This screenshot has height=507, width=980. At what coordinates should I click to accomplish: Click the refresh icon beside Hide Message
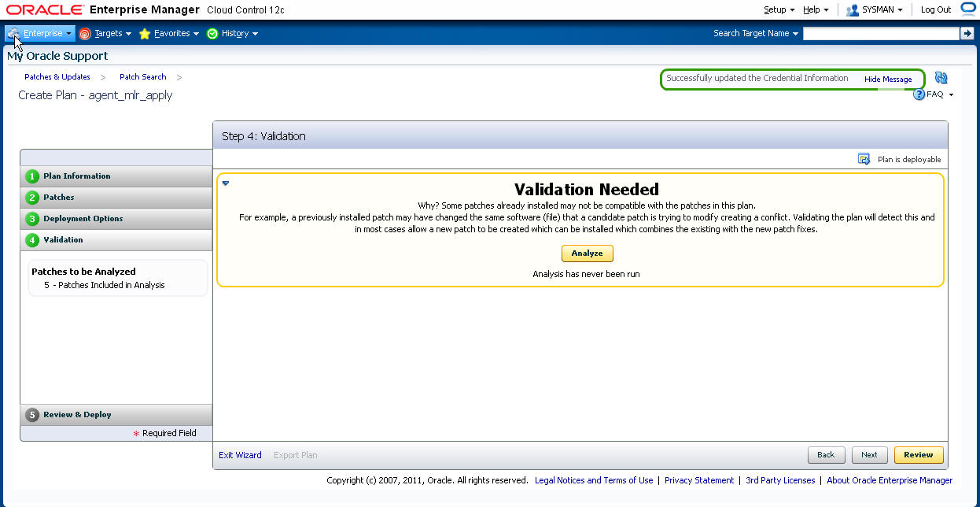941,78
